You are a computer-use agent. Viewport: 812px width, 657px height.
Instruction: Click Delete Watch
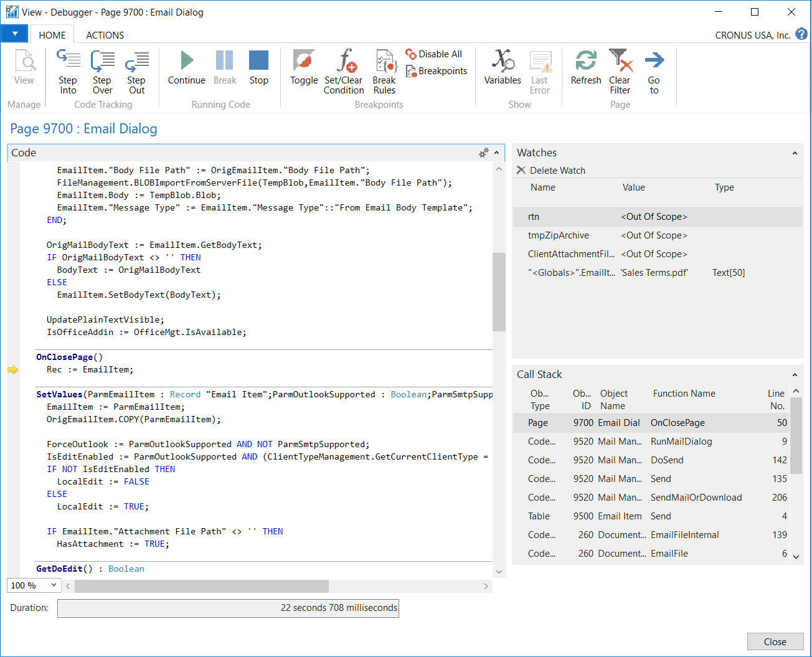tap(551, 171)
